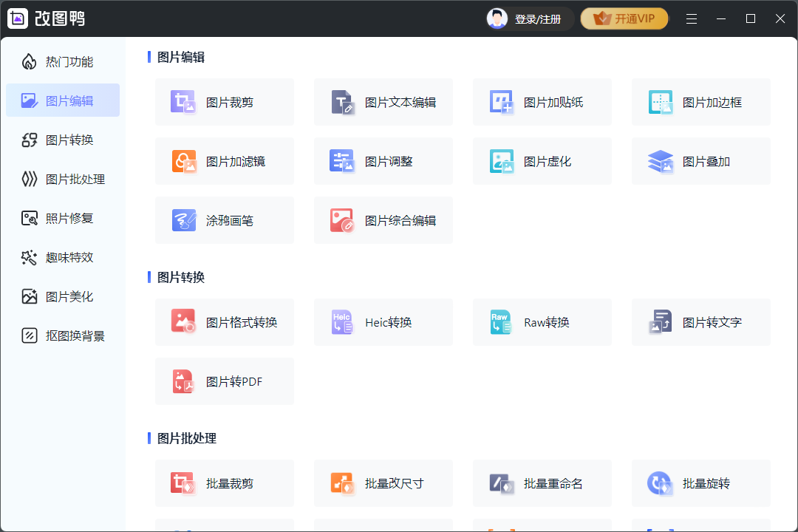Choose the 图片加滤镜 filter icon
This screenshot has height=532, width=798.
click(183, 161)
